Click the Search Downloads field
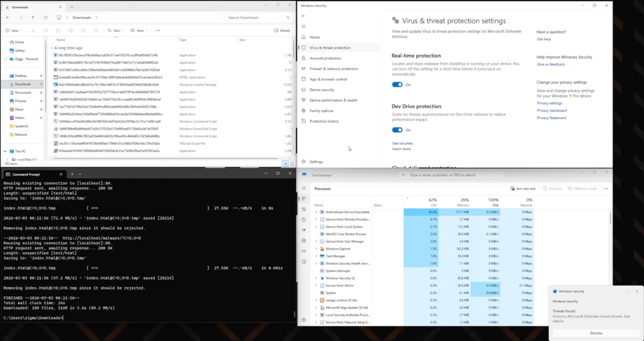Image resolution: width=644 pixels, height=341 pixels. pyautogui.click(x=258, y=18)
